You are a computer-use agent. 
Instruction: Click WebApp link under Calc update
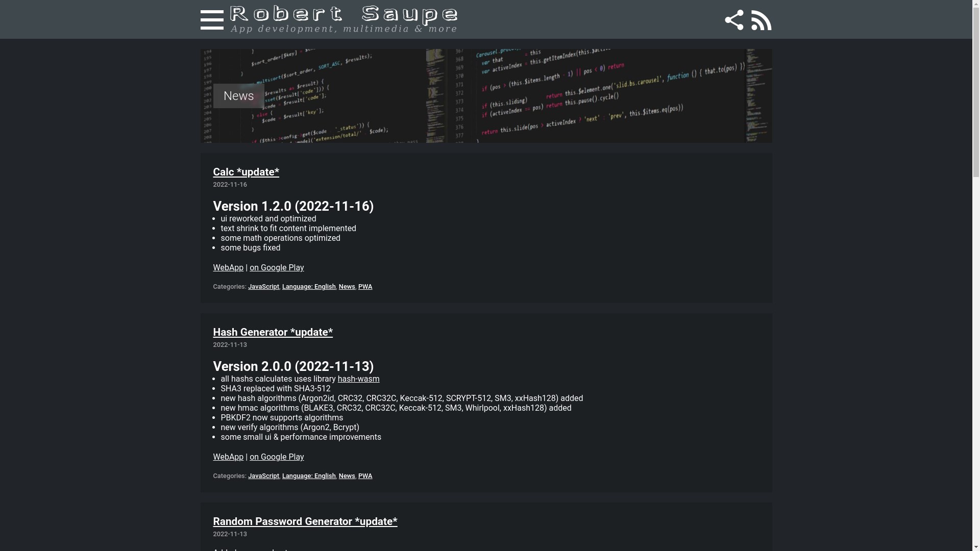[228, 268]
